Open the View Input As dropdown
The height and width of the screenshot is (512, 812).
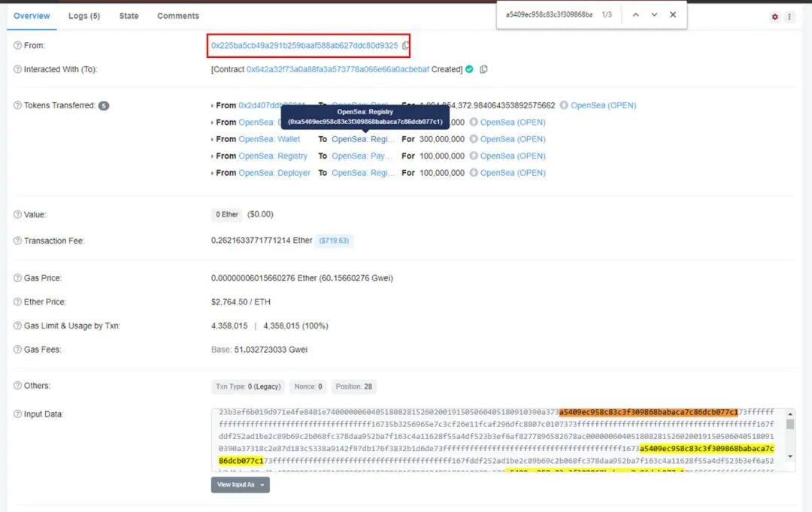240,485
